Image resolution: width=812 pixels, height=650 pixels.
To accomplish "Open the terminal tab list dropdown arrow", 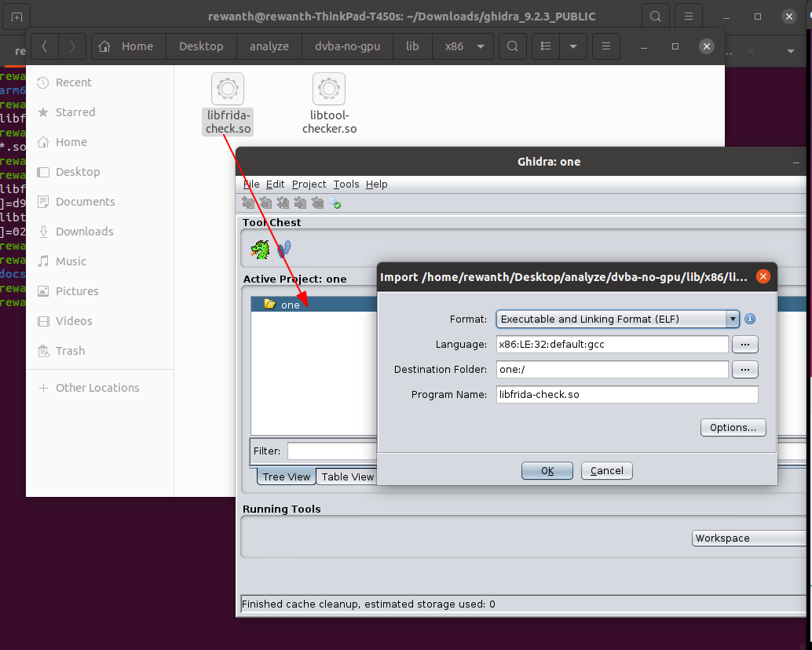I will click(x=790, y=51).
